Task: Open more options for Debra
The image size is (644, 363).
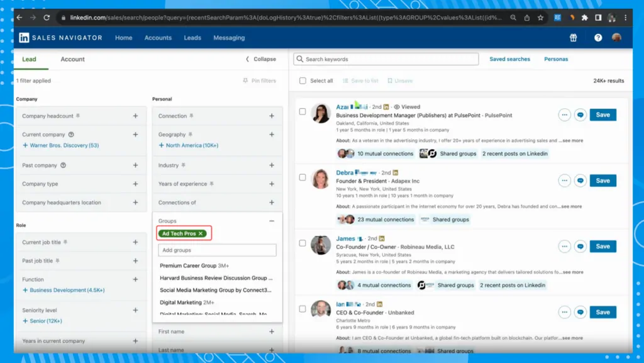Action: pyautogui.click(x=565, y=181)
